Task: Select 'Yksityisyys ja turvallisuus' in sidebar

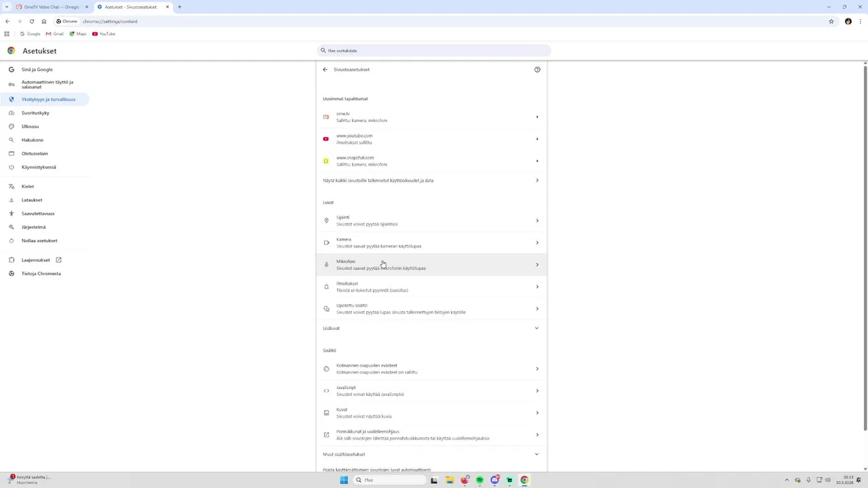Action: coord(45,99)
